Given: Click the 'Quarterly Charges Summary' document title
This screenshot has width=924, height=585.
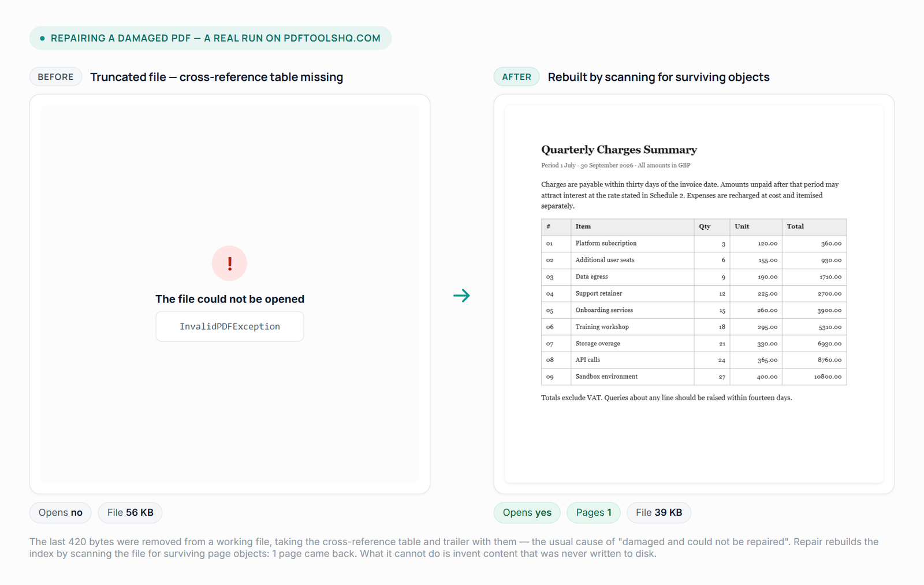Looking at the screenshot, I should point(619,150).
